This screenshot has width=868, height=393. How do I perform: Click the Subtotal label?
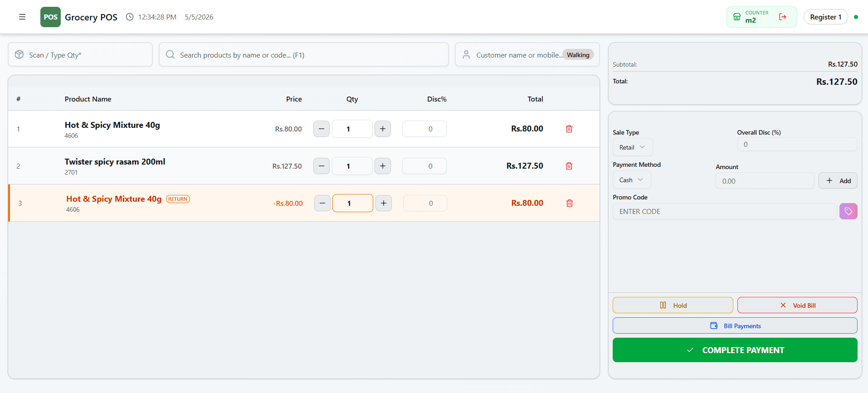625,64
